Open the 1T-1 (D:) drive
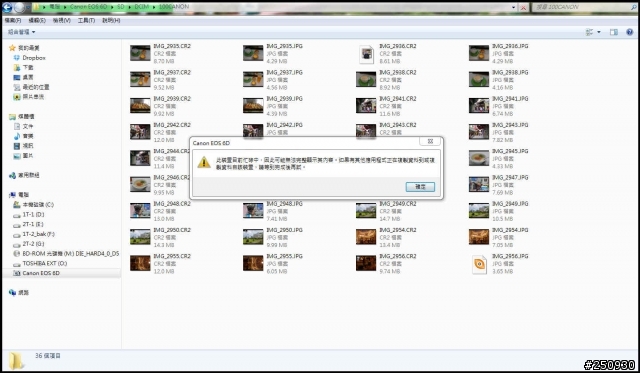The height and width of the screenshot is (373, 640). point(33,214)
